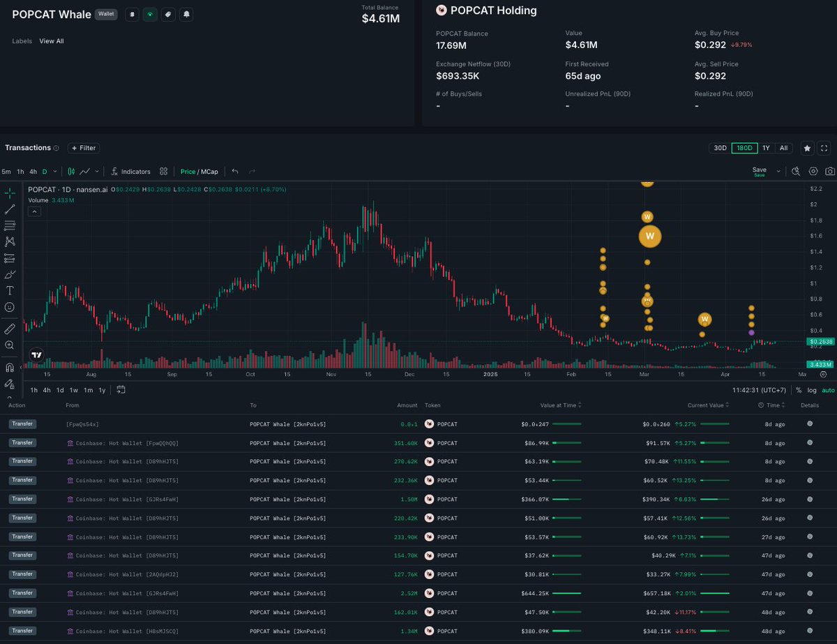Click the Save layout button
Screen dimensions: 837x644
759,171
